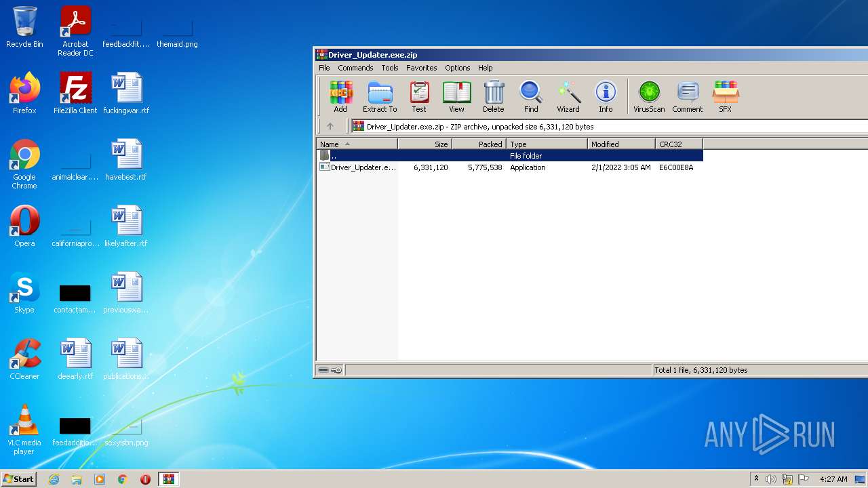Click the SFX toolbar icon
Image resolution: width=868 pixels, height=488 pixels.
[x=726, y=97]
